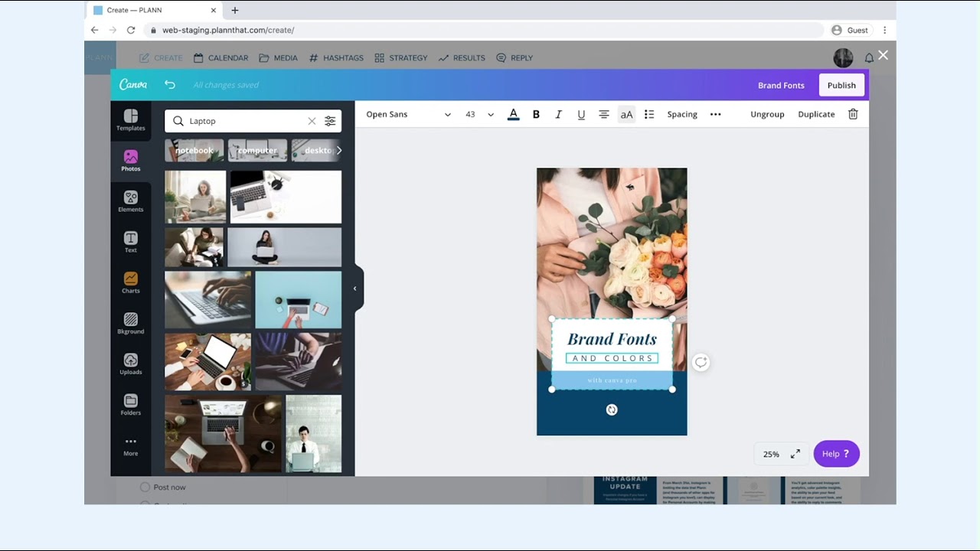Viewport: 980px width, 551px height.
Task: Select the notebook suggestion chip
Action: 194,150
